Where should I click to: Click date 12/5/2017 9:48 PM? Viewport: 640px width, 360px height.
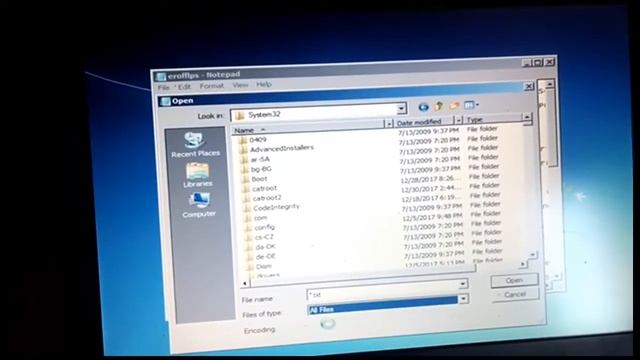click(x=433, y=216)
